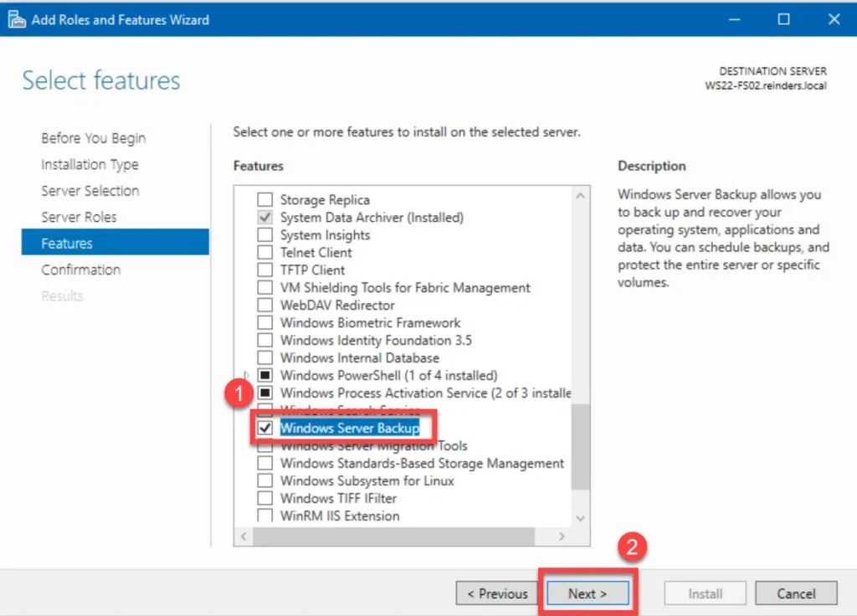The width and height of the screenshot is (857, 616).
Task: Click the horizontal scroll right arrow
Action: [x=562, y=536]
